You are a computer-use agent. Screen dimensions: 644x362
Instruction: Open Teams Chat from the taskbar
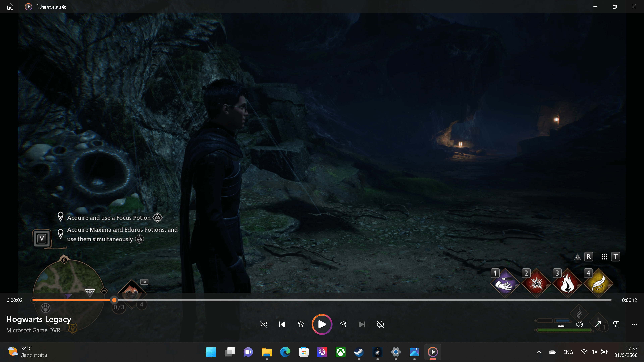click(248, 352)
